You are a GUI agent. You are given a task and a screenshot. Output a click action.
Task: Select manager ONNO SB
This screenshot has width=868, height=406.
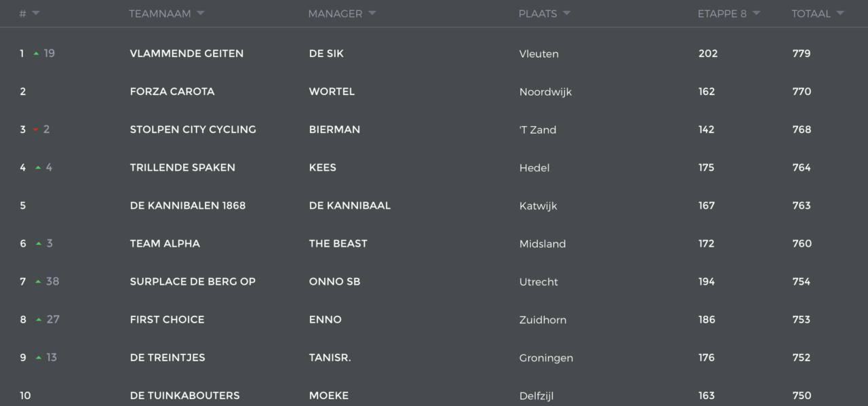point(335,281)
